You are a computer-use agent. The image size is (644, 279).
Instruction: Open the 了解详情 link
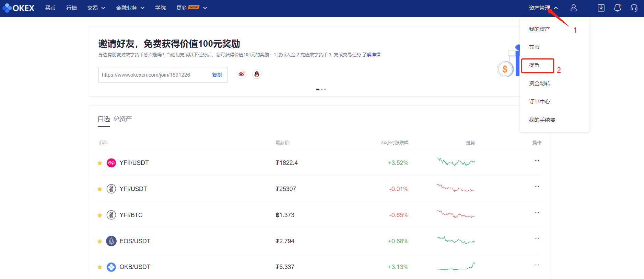coord(371,55)
